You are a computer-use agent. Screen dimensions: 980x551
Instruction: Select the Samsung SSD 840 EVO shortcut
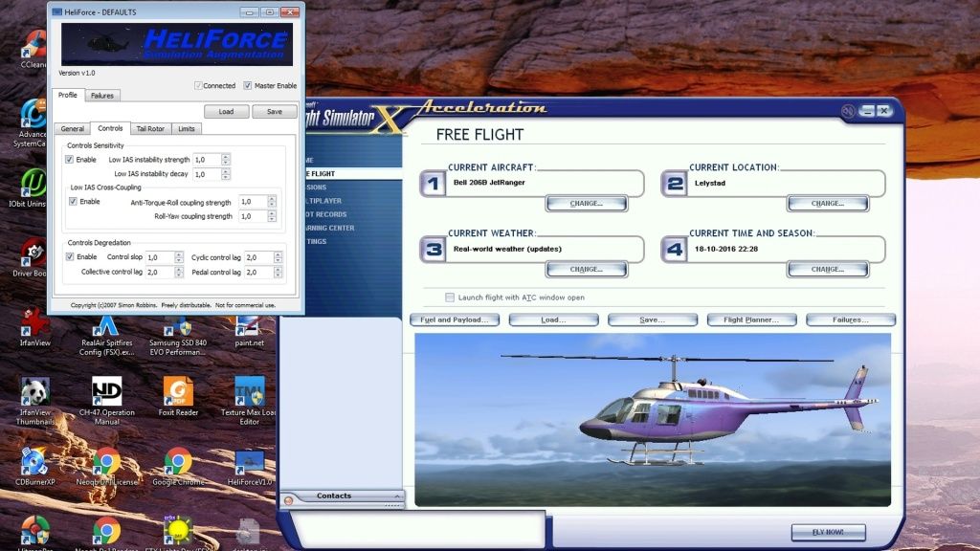[x=177, y=336]
